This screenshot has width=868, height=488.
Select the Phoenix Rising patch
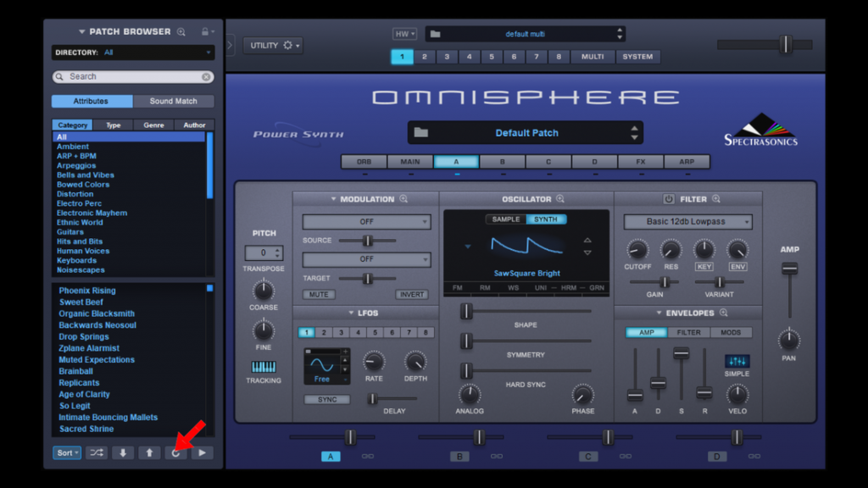tap(87, 291)
